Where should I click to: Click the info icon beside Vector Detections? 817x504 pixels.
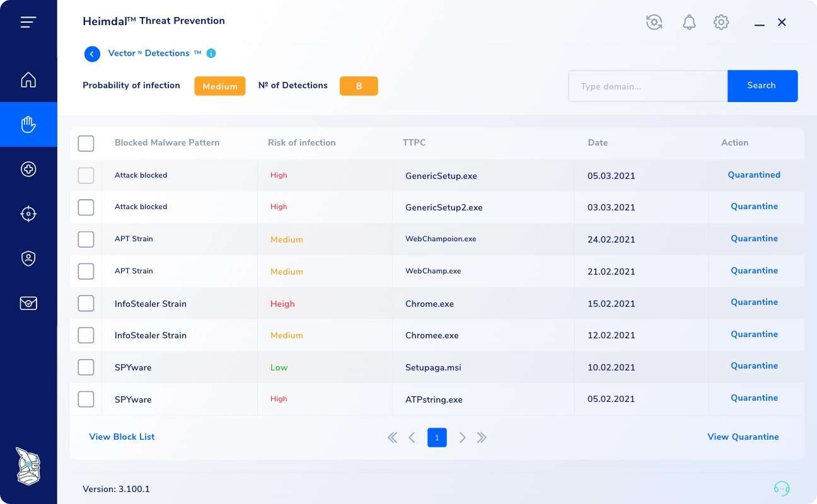point(211,53)
